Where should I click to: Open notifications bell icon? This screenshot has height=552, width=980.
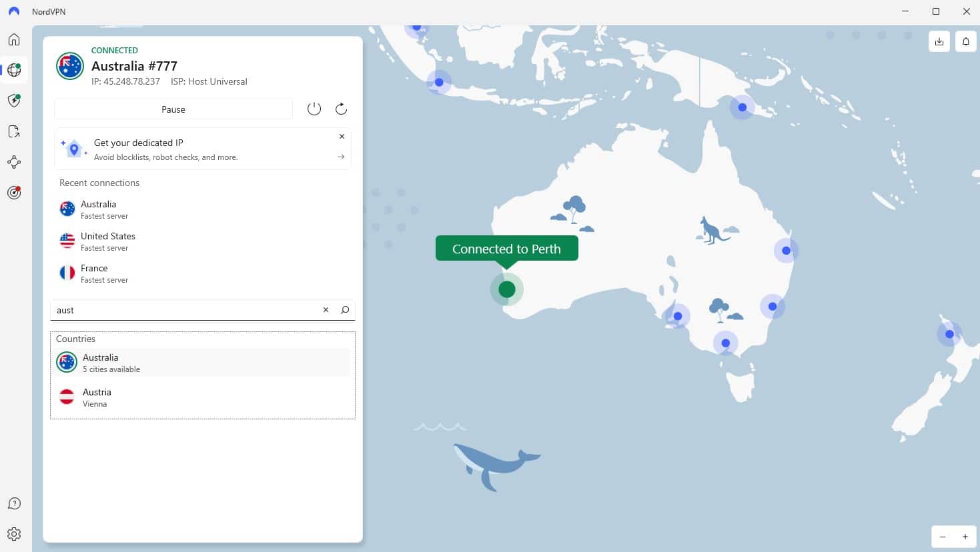pos(965,41)
